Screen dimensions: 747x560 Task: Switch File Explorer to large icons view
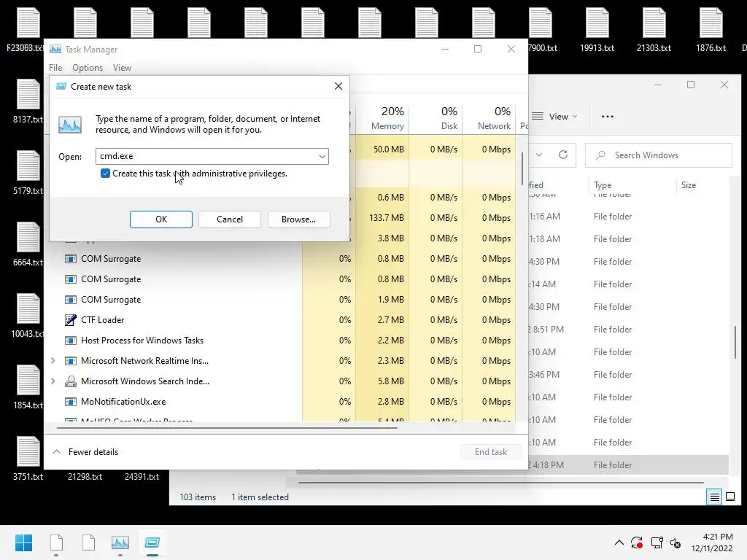pyautogui.click(x=729, y=497)
